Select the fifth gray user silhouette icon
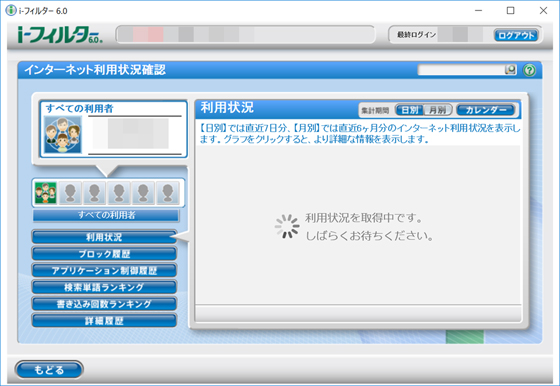The width and height of the screenshot is (560, 386). coord(168,193)
